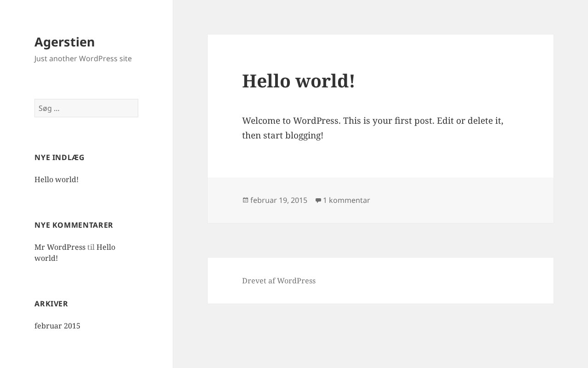Click the "NYE KOMMENTARER" widget heading
This screenshot has height=368, width=588.
click(73, 225)
